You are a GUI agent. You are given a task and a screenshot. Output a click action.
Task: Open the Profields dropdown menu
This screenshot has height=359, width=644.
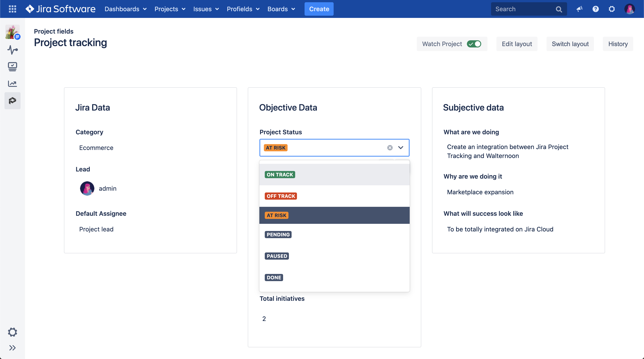pos(243,9)
